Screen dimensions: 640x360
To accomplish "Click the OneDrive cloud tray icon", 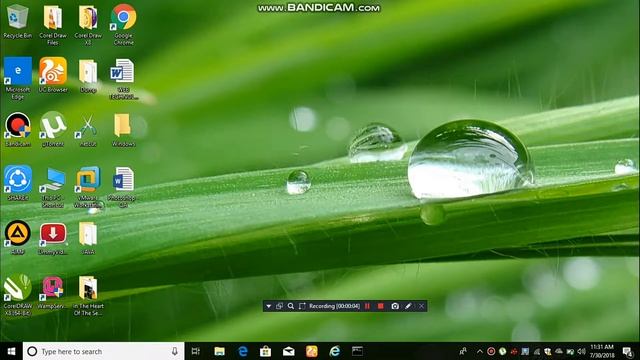I will (x=559, y=351).
